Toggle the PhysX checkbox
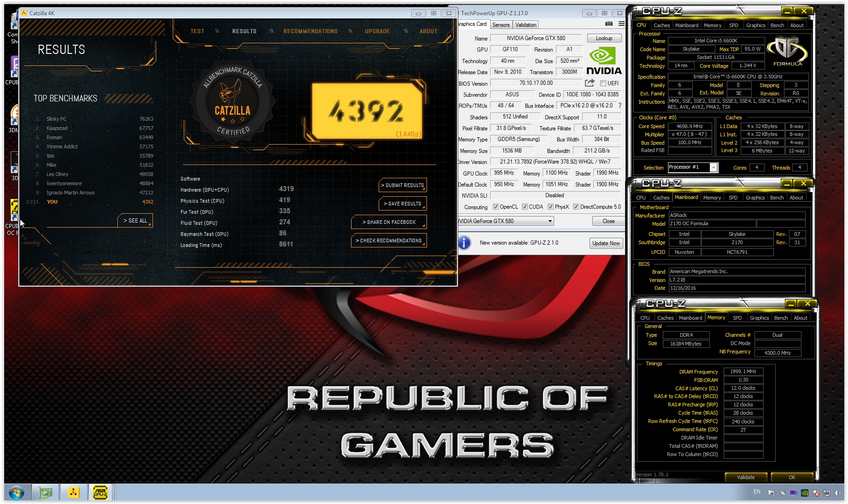 click(550, 207)
